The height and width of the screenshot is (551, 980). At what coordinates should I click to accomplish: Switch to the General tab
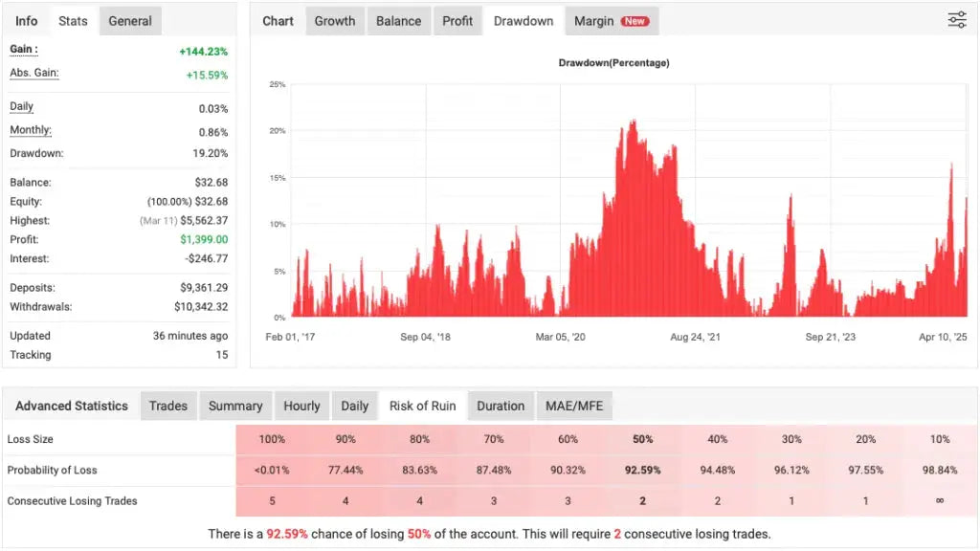(130, 19)
